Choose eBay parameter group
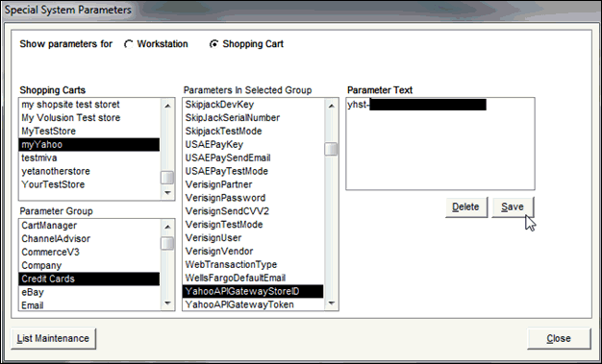This screenshot has width=602, height=364. click(x=89, y=292)
